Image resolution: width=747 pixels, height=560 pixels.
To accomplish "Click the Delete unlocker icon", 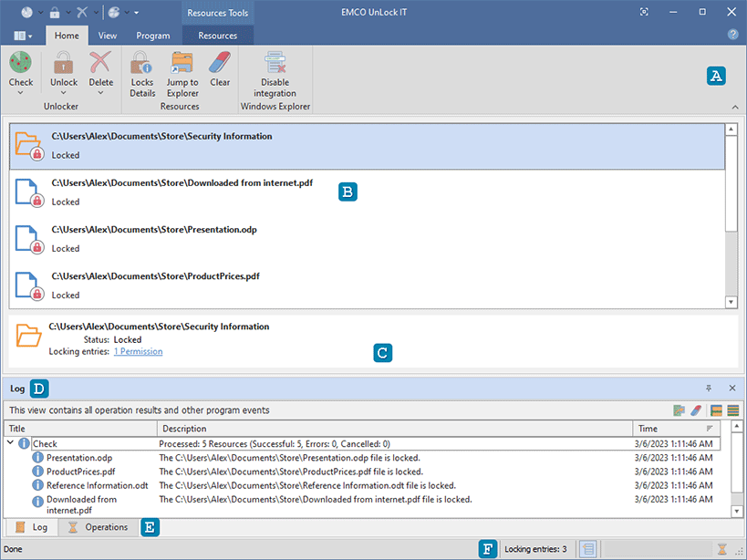I will 100,64.
